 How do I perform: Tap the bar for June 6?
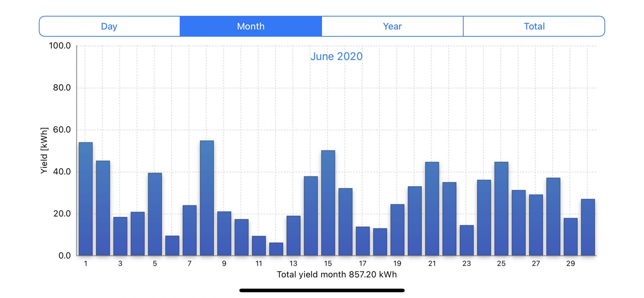point(172,246)
